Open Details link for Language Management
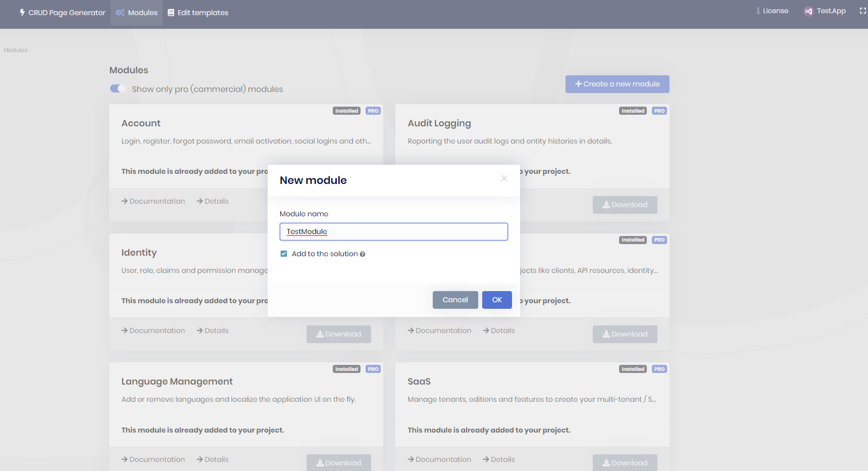Viewport: 868px width, 471px height. pos(213,459)
